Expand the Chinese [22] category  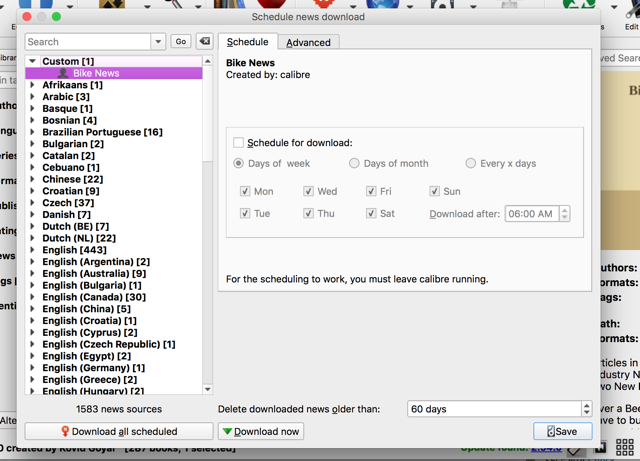click(32, 179)
